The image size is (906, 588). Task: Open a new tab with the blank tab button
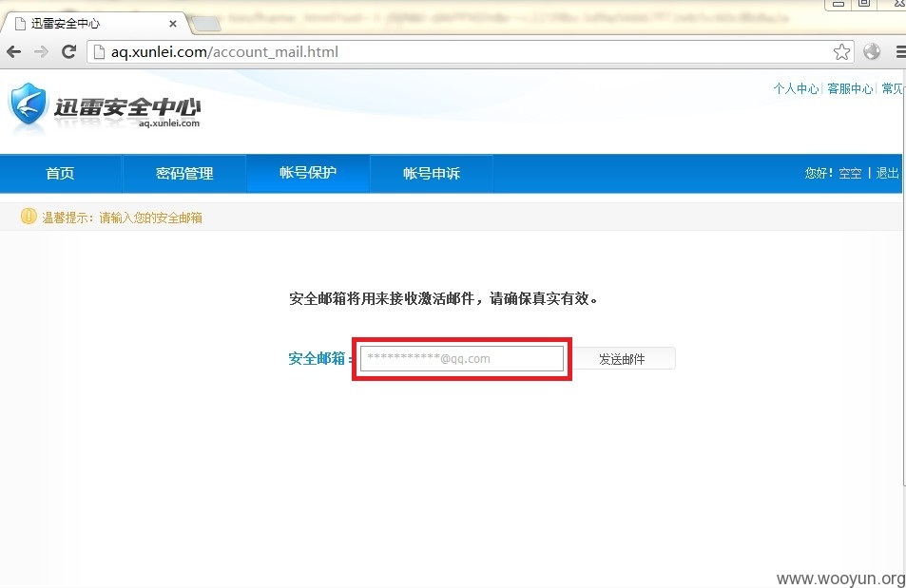point(205,24)
